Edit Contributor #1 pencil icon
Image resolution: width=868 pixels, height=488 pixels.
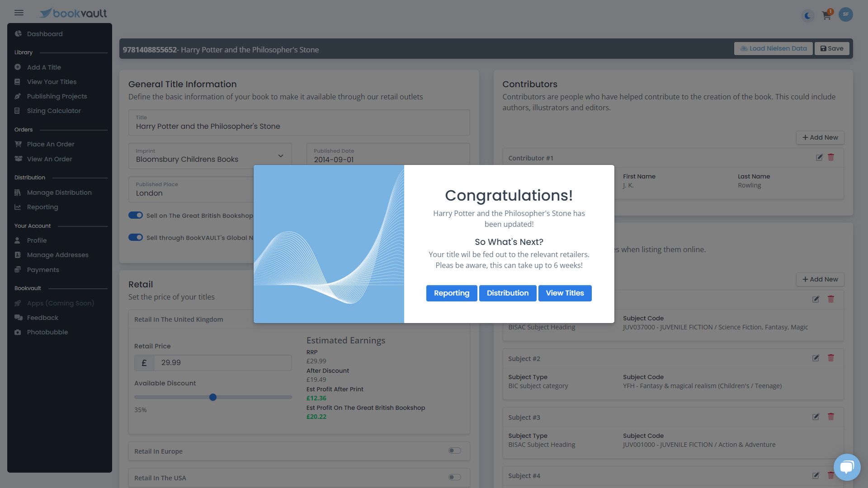tap(819, 158)
